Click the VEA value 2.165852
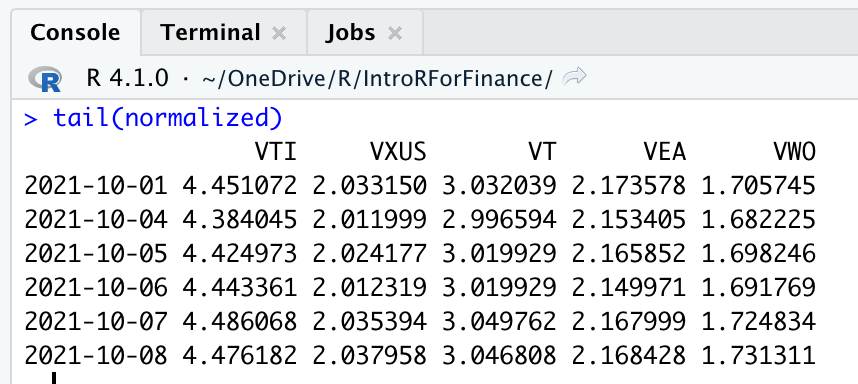This screenshot has width=858, height=384. click(629, 254)
